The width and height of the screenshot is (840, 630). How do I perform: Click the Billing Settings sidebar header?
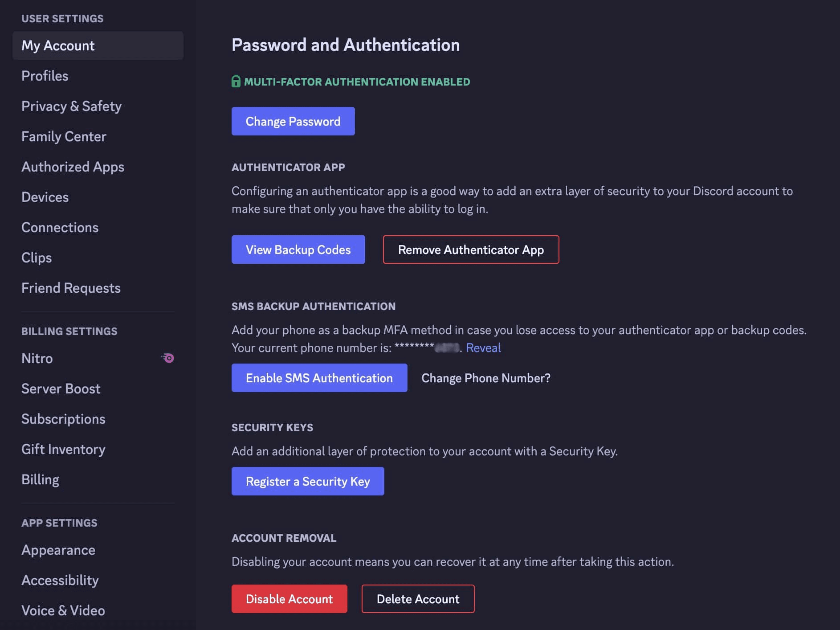tap(69, 331)
